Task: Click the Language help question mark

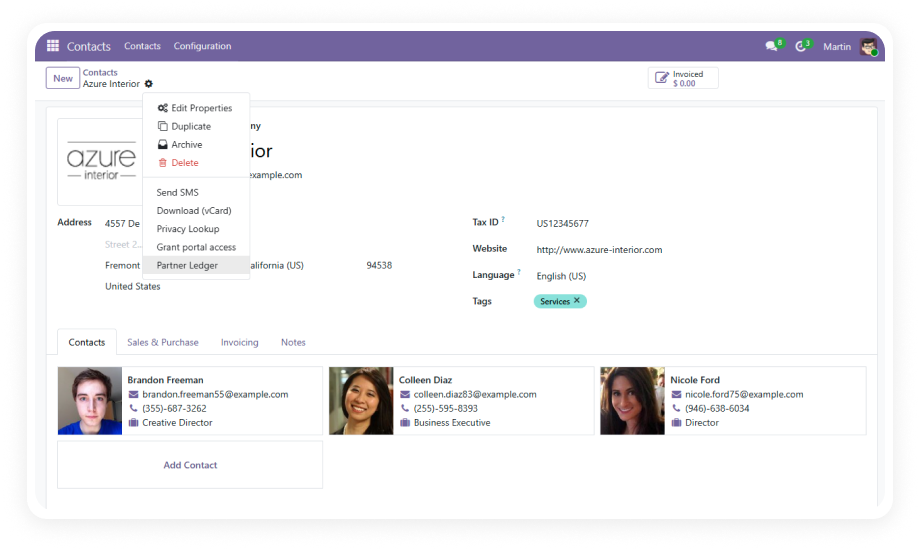Action: click(x=519, y=272)
